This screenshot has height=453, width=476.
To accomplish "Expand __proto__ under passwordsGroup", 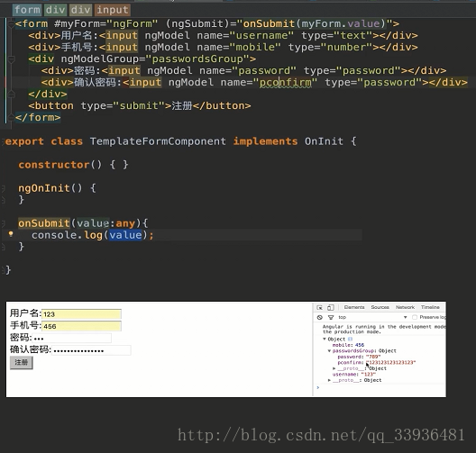I will point(334,368).
